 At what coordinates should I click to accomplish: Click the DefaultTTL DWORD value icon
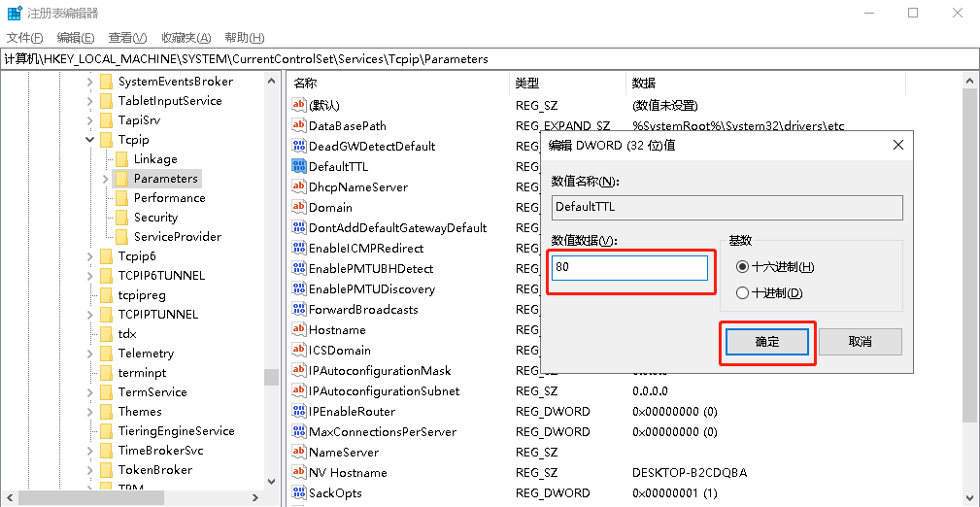(299, 167)
